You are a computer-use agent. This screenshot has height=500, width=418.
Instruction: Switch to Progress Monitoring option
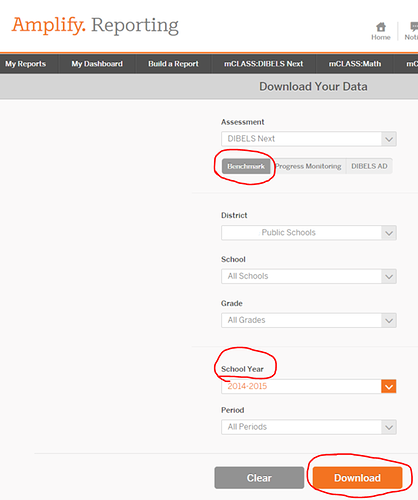click(308, 166)
